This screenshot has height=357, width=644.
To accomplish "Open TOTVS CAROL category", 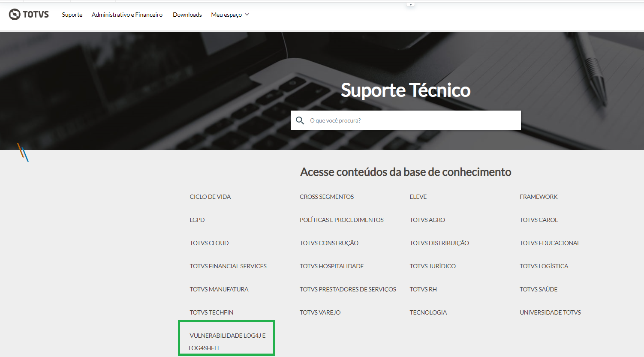I will (539, 220).
